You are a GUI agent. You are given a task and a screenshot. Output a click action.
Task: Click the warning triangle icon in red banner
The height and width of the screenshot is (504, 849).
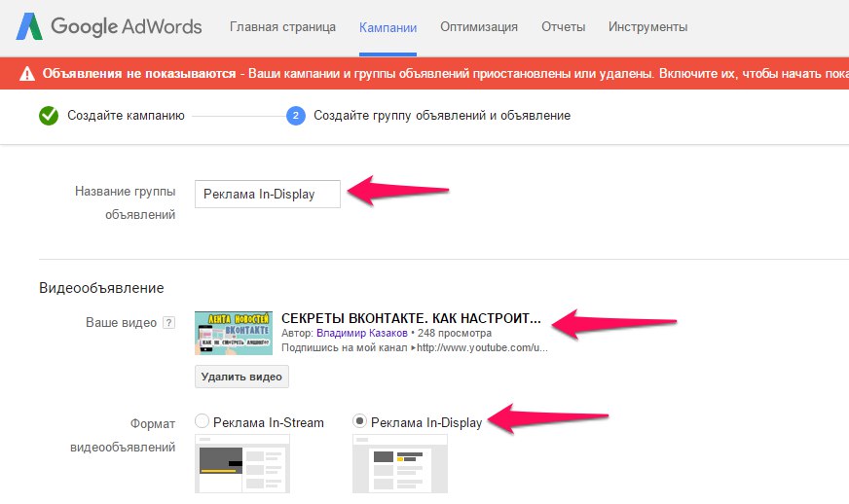[27, 74]
